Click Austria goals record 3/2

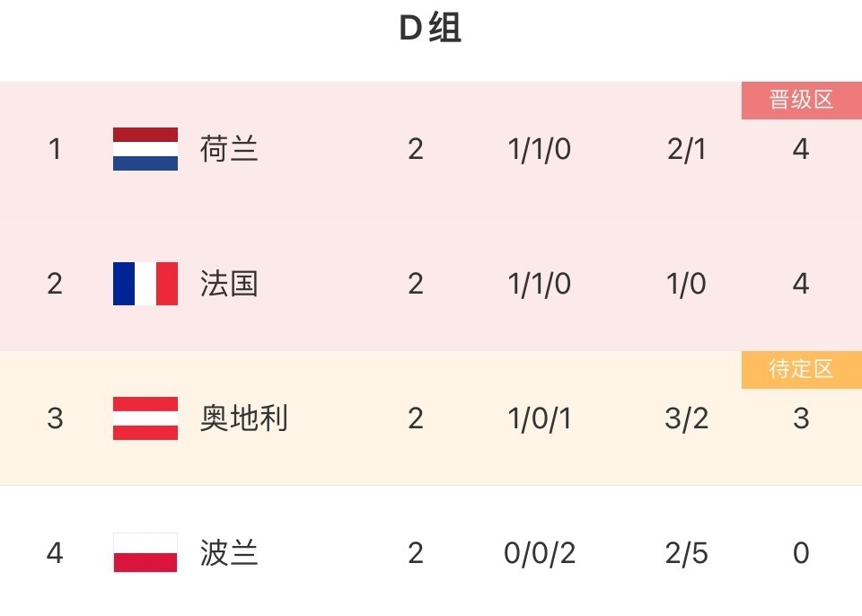click(x=687, y=418)
